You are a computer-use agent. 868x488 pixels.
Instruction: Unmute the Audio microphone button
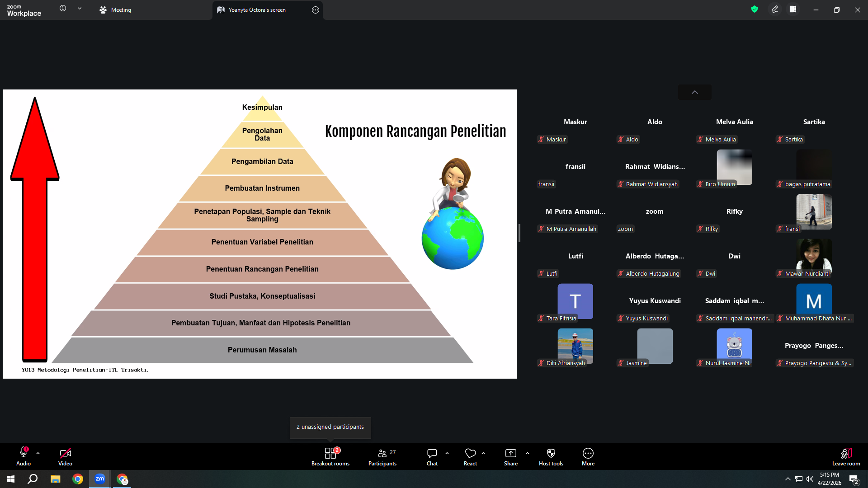click(24, 456)
